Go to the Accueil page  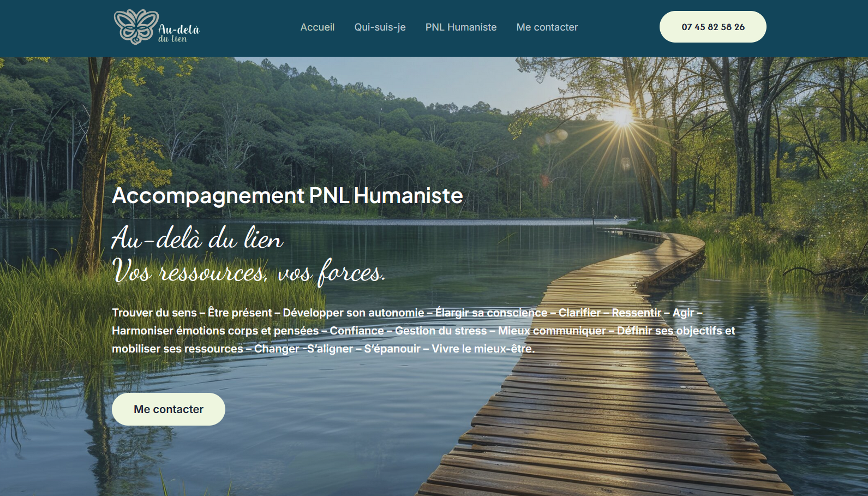[x=318, y=27]
